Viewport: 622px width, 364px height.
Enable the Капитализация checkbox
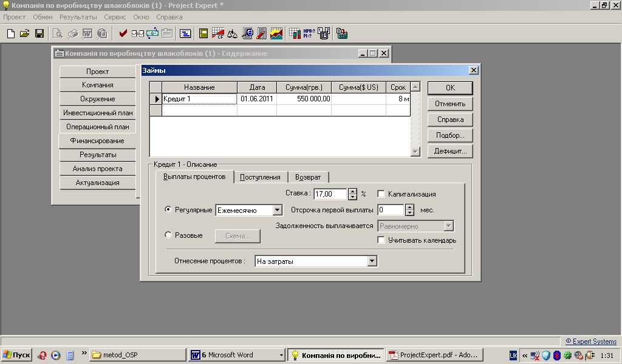(x=381, y=194)
